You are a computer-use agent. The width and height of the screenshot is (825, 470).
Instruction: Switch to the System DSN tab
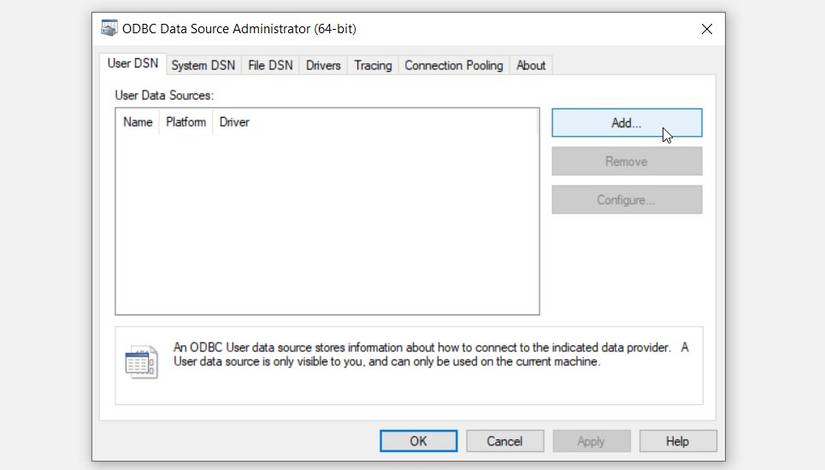coord(203,65)
